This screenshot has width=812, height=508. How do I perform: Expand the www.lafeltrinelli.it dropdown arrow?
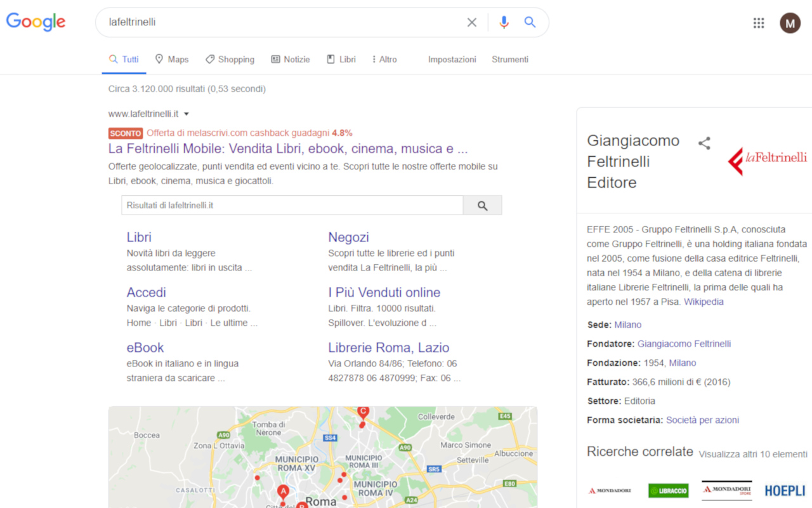point(187,114)
